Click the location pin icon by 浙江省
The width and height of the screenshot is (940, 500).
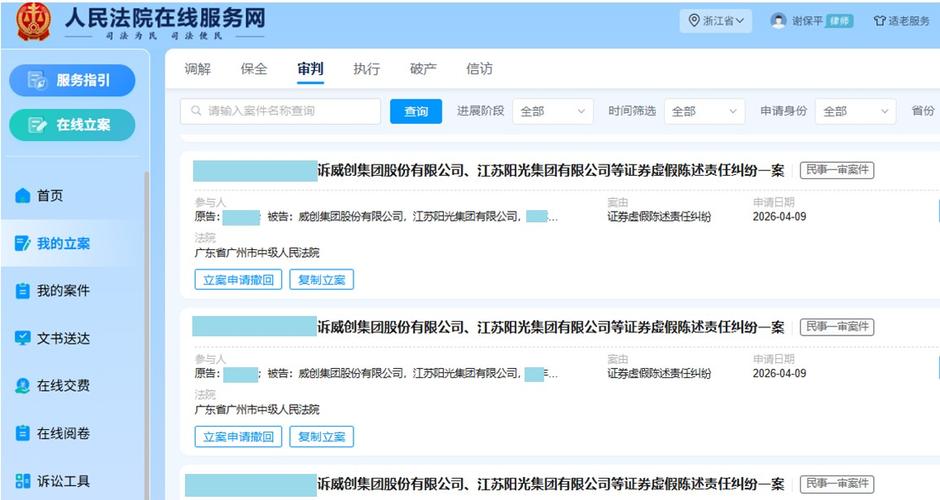pyautogui.click(x=694, y=20)
